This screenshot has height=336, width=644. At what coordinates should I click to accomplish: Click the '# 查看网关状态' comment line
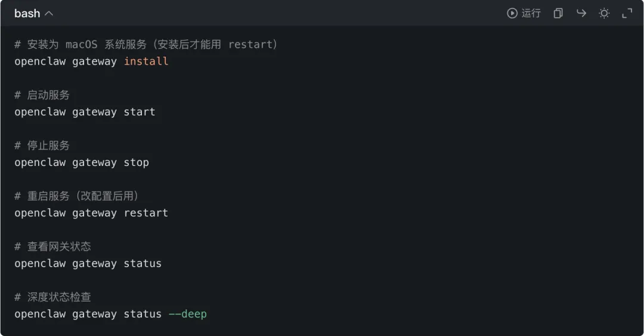[x=53, y=246]
